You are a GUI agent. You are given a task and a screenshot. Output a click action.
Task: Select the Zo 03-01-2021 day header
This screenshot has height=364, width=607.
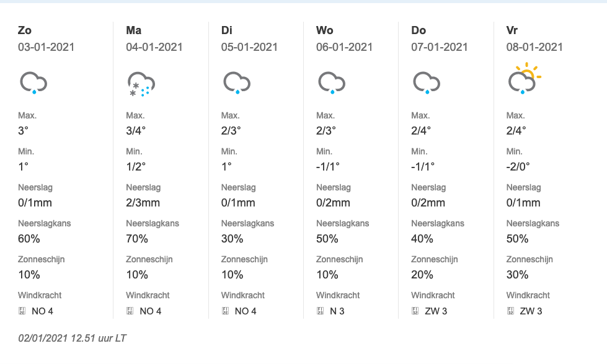tap(46, 38)
